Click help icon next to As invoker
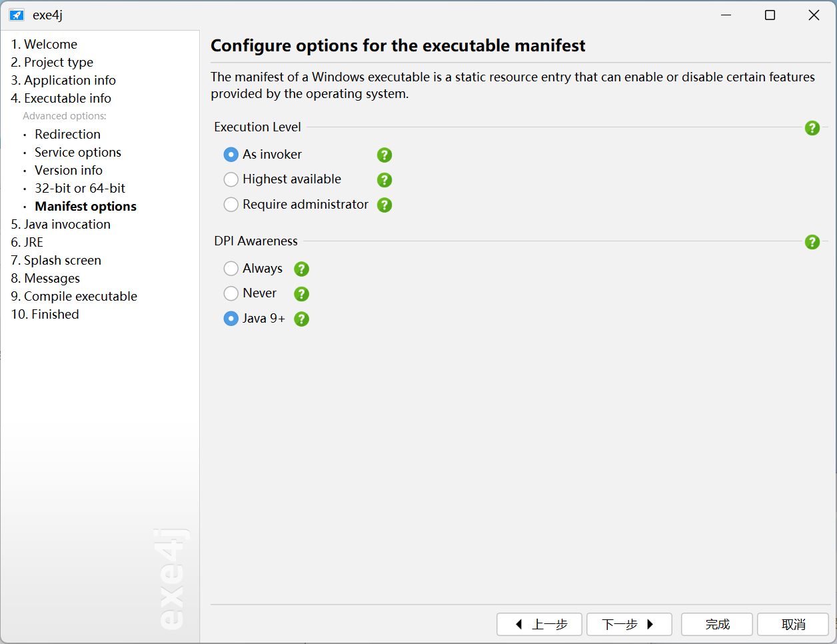Viewport: 837px width, 644px height. pos(385,155)
